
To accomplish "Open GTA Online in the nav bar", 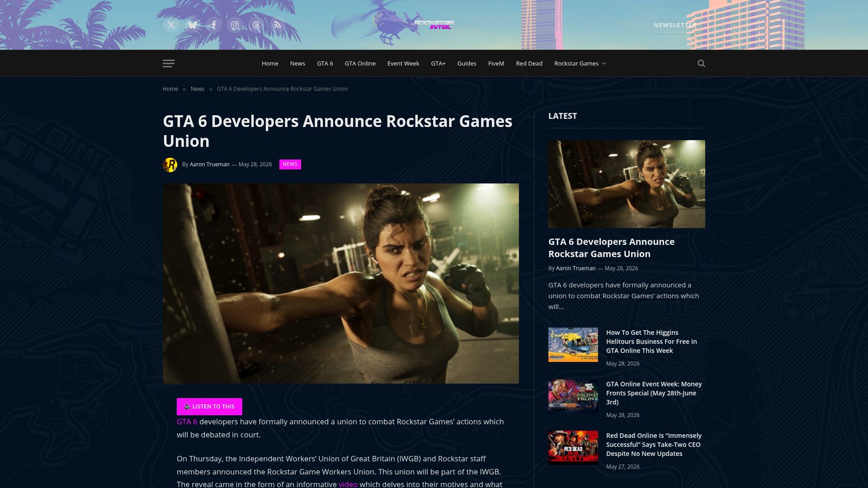I will (360, 63).
